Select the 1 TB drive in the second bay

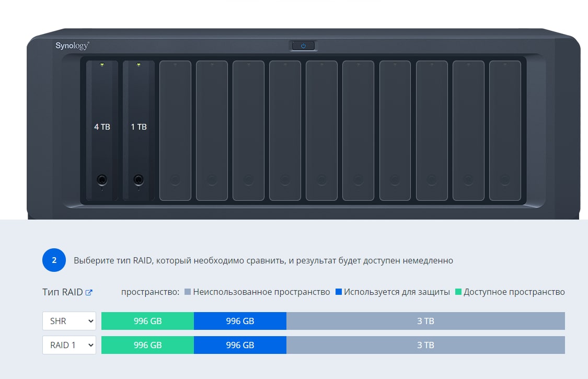(x=139, y=131)
